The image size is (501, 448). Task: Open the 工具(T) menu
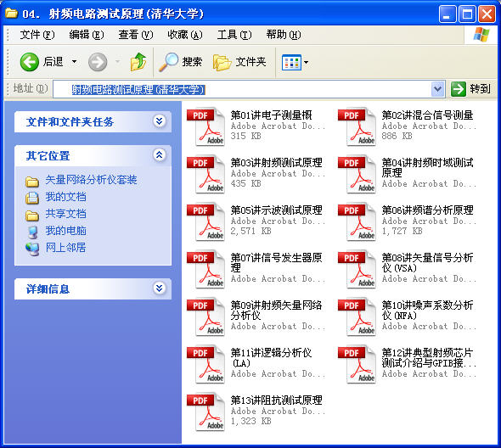point(234,35)
